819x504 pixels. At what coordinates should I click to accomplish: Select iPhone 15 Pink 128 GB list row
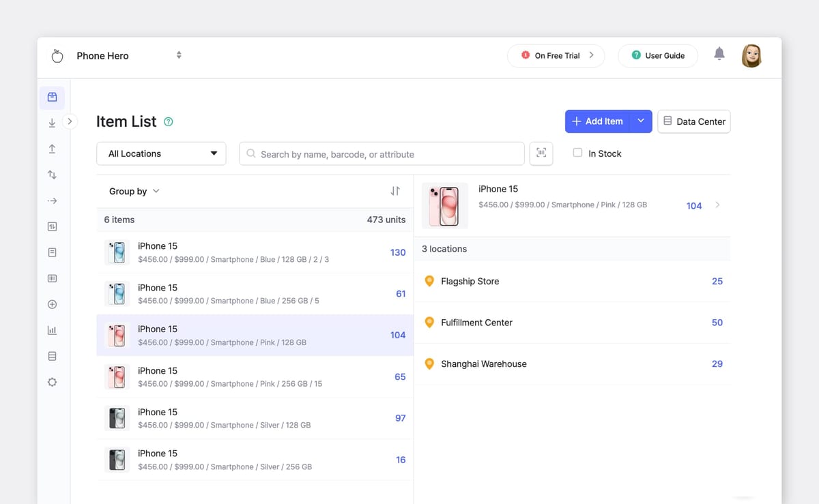(x=255, y=335)
